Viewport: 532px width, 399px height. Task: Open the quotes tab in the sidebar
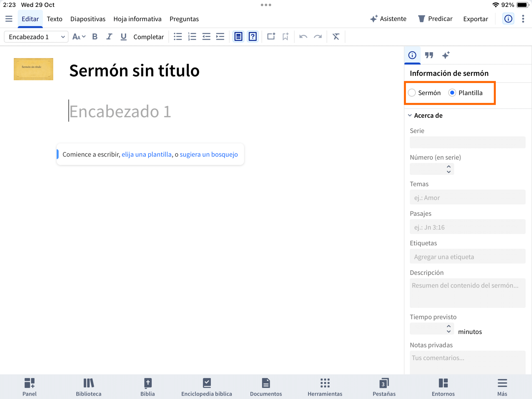[x=429, y=55]
